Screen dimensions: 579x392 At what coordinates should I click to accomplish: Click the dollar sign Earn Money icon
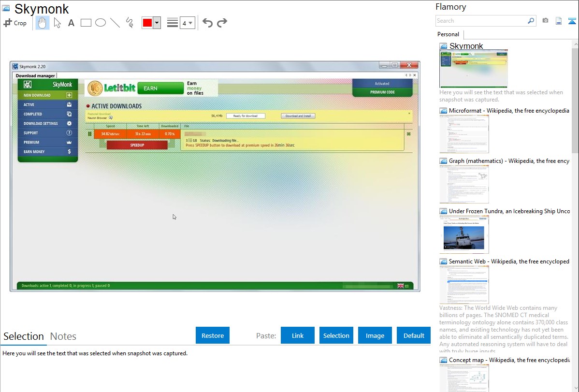point(69,152)
